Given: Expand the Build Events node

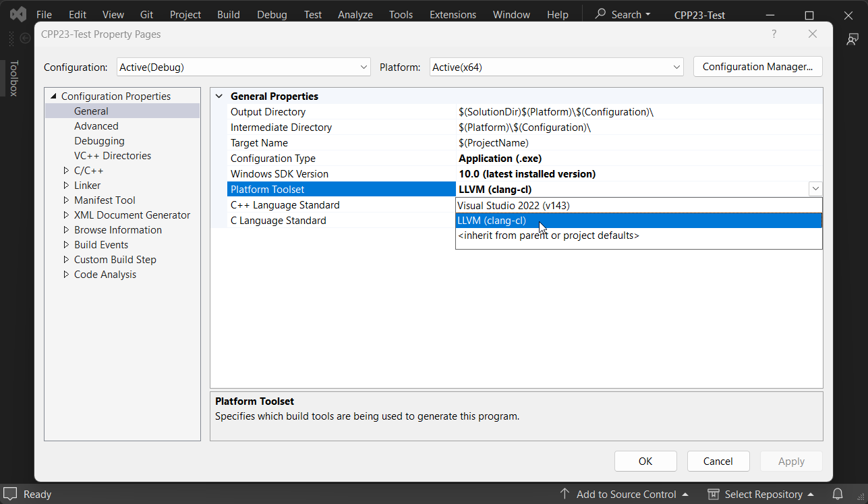Looking at the screenshot, I should 66,245.
